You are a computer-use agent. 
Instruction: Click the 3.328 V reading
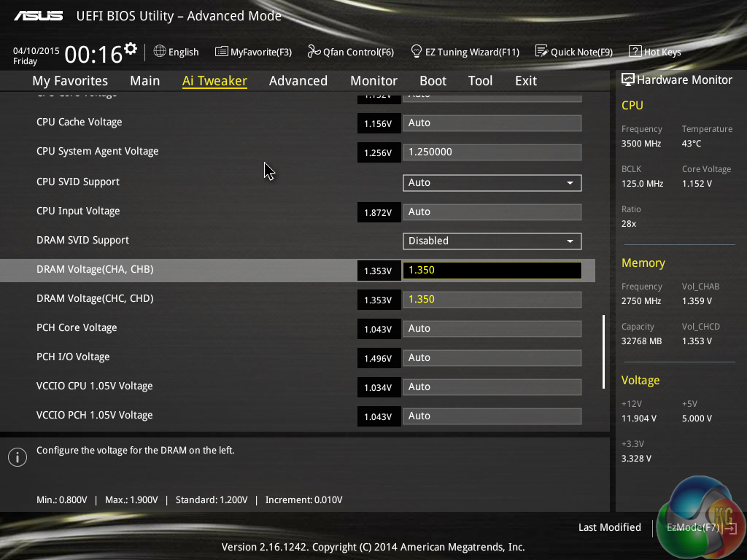636,459
